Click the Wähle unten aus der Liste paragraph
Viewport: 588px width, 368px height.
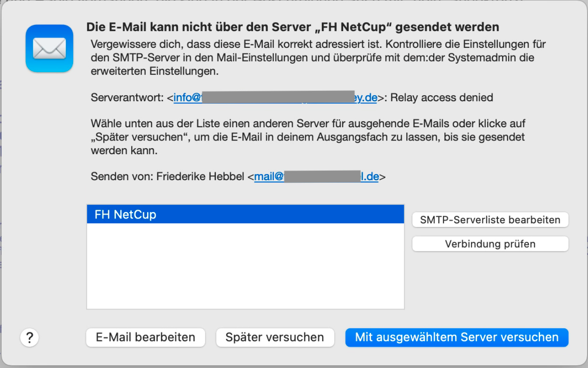[308, 137]
